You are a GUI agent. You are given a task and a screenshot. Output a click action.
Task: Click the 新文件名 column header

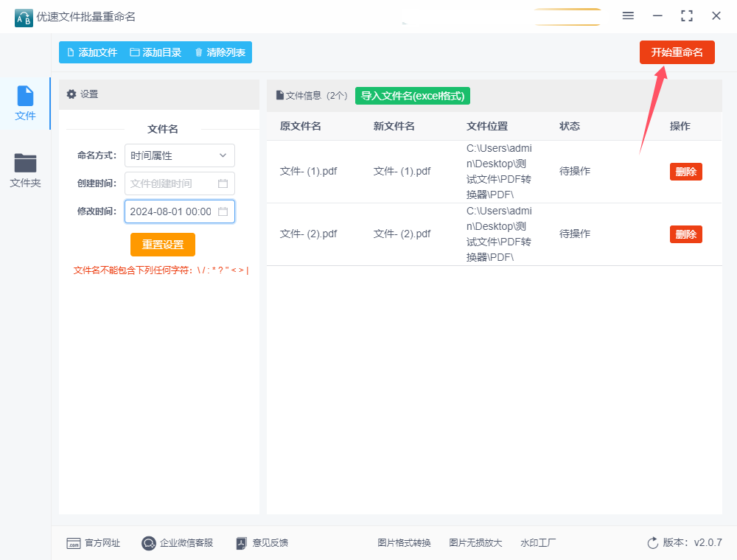394,127
